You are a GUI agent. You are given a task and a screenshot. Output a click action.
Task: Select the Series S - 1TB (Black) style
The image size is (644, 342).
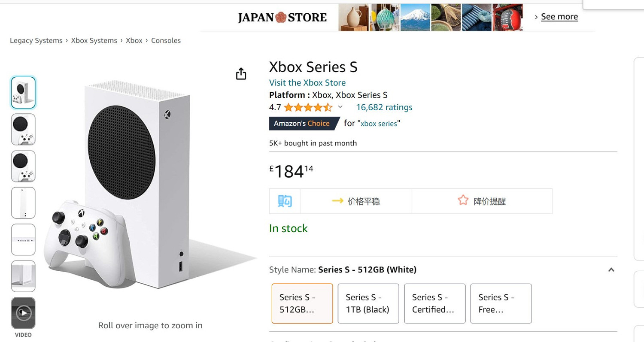[x=368, y=303]
